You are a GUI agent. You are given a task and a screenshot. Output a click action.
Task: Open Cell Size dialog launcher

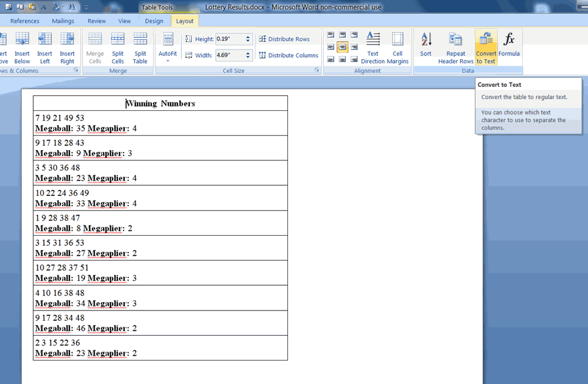(x=316, y=70)
